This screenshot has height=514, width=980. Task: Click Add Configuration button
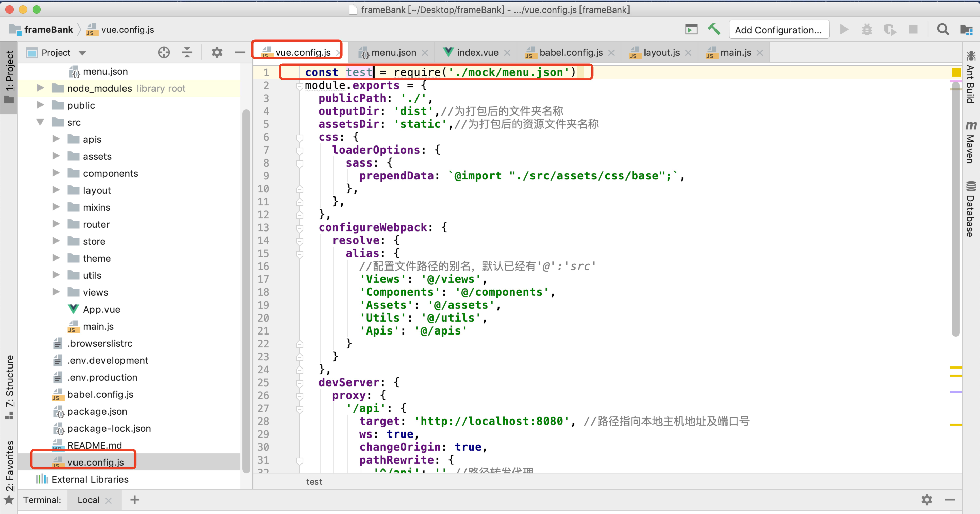[x=778, y=30]
